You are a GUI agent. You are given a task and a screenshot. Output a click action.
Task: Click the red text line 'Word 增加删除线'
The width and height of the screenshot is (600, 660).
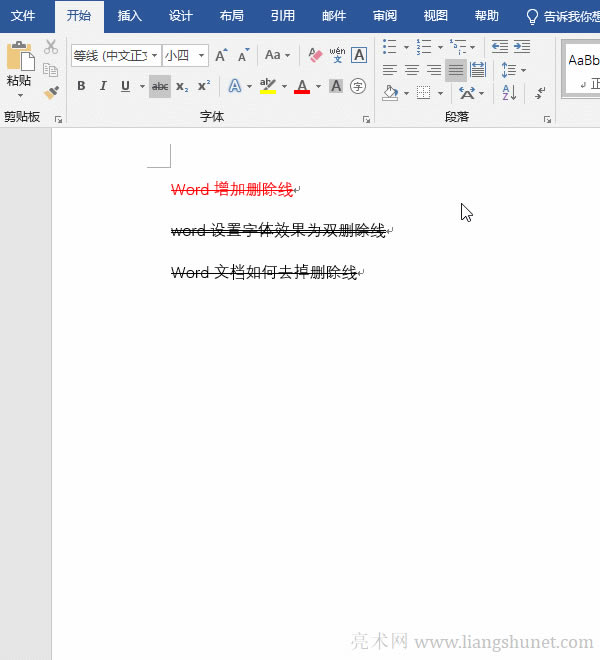[232, 190]
